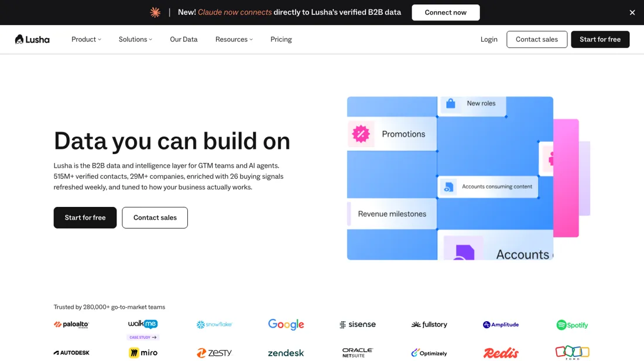Click the Spotify logo

pos(572,325)
